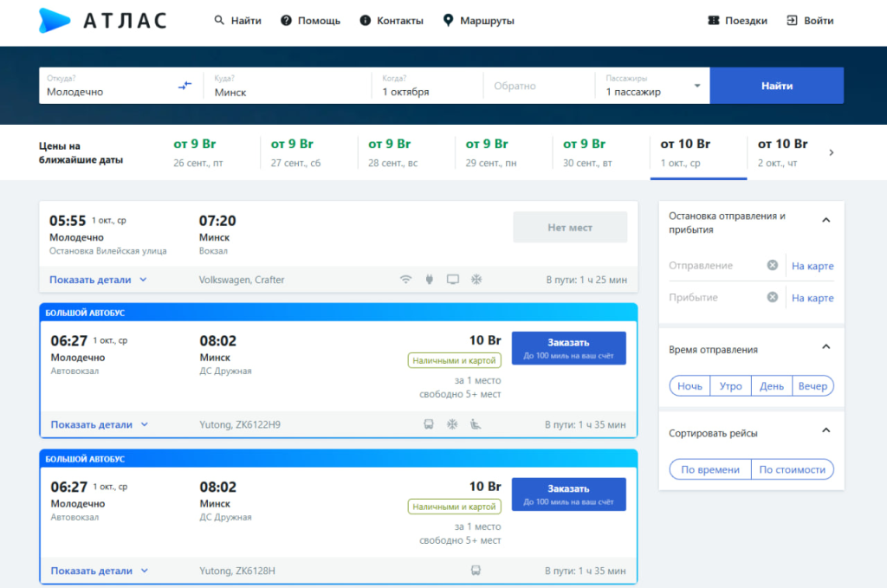Clear the Прибытие stop field
The image size is (887, 588).
point(772,297)
